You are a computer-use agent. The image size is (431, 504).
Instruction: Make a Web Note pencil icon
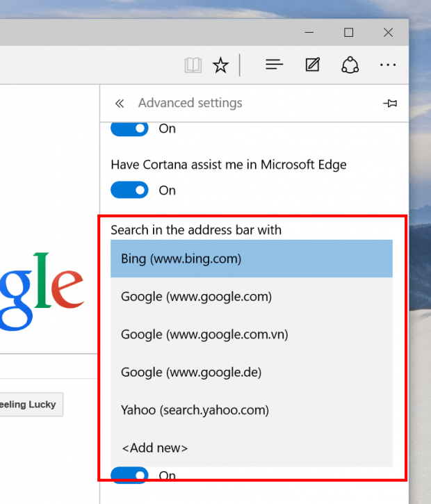(312, 65)
